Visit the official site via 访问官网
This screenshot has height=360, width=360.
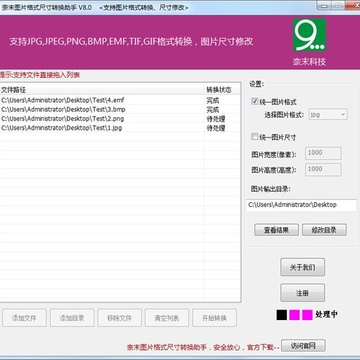click(303, 346)
